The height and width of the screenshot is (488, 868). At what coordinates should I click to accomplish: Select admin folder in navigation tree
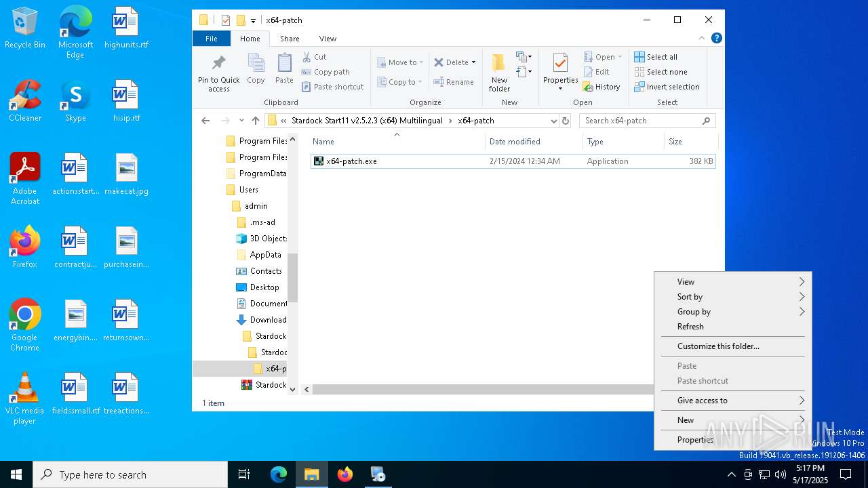pos(250,206)
